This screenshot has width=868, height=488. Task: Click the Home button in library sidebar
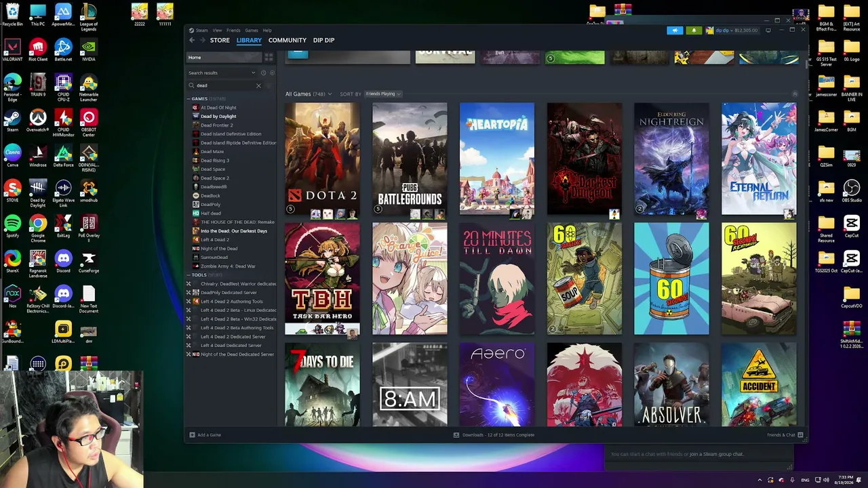(224, 58)
